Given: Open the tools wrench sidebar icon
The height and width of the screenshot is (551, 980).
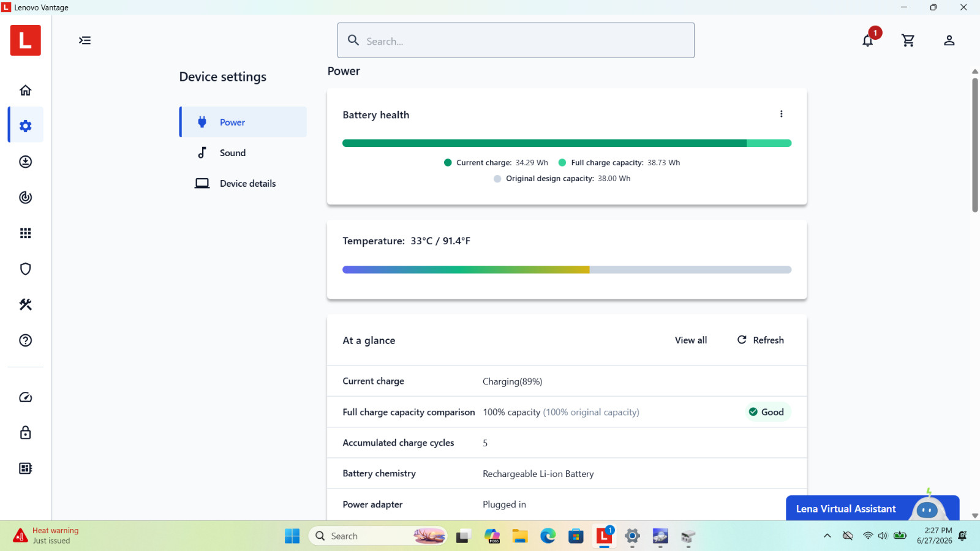Looking at the screenshot, I should [x=25, y=304].
